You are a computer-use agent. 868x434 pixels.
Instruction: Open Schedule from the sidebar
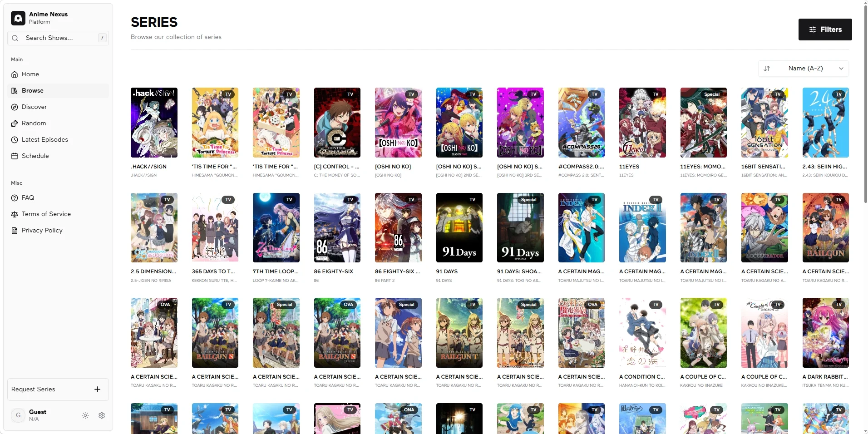(x=58, y=156)
